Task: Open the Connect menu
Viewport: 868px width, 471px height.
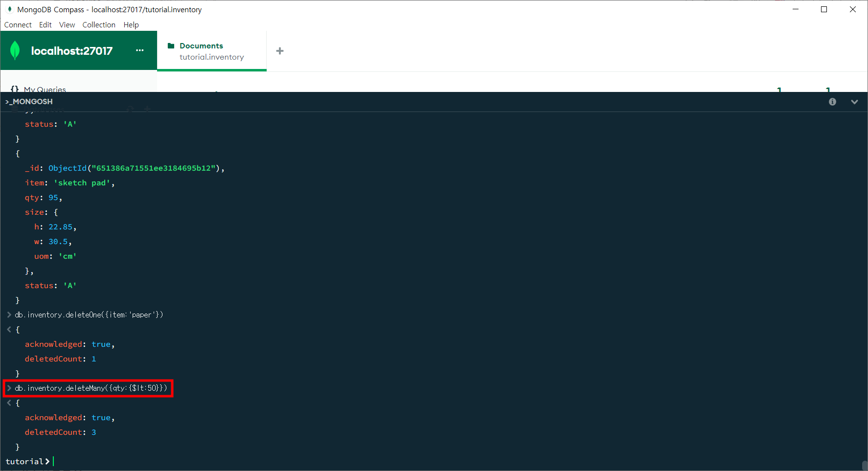Action: click(18, 25)
